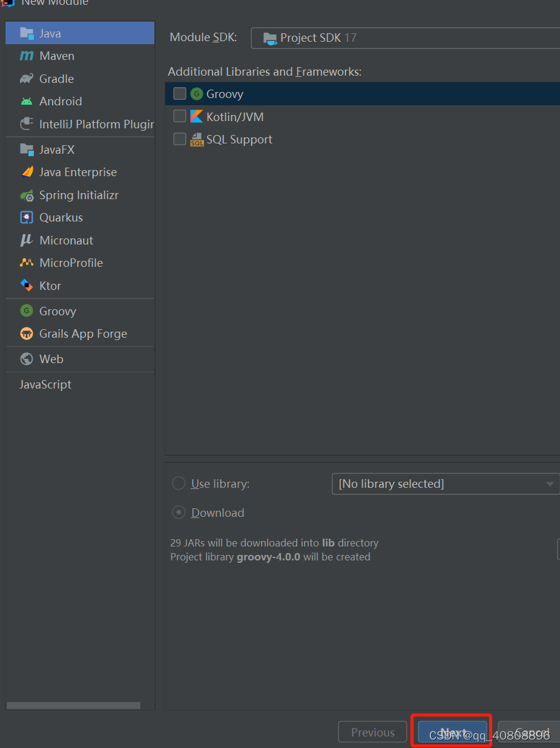Image resolution: width=560 pixels, height=748 pixels.
Task: Choose the MicroProfile icon
Action: click(x=27, y=263)
